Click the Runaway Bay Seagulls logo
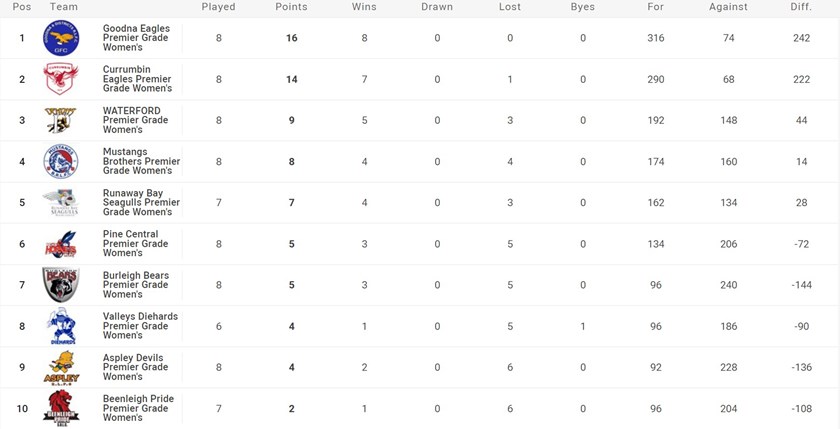Screen dimensions: 840x429 [59, 203]
